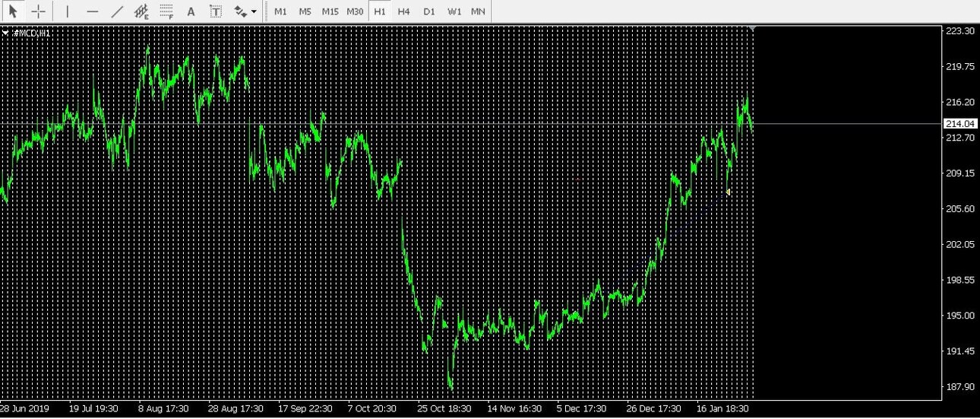Choose the text label tool
Image resolution: width=980 pixels, height=419 pixels.
click(x=216, y=11)
